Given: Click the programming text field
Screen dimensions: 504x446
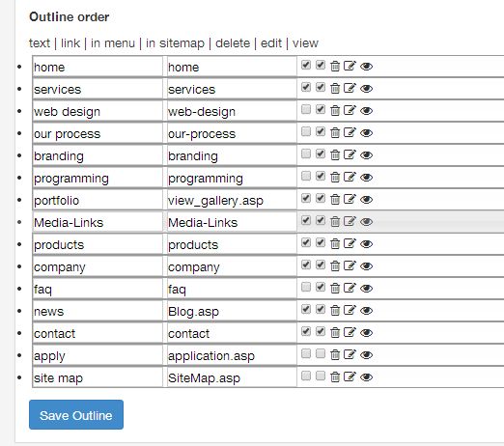Looking at the screenshot, I should coord(98,178).
